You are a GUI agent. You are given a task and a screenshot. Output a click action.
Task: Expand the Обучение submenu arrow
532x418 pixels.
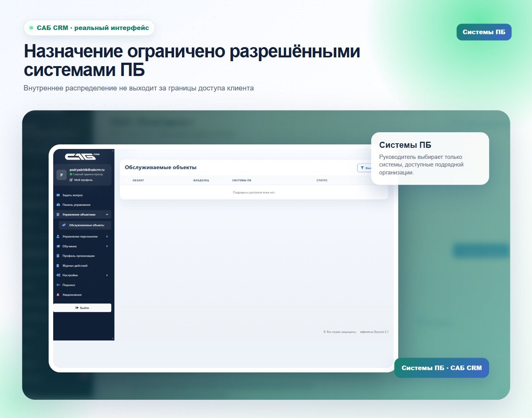(x=107, y=246)
